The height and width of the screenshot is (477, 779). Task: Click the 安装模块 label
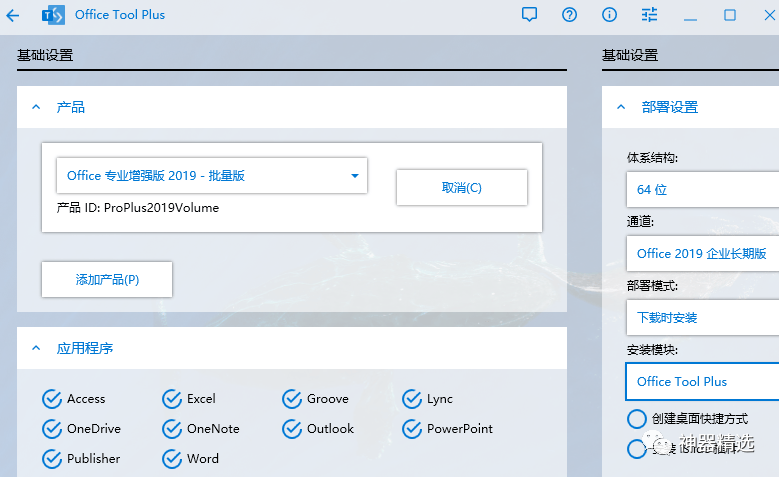[x=652, y=349]
